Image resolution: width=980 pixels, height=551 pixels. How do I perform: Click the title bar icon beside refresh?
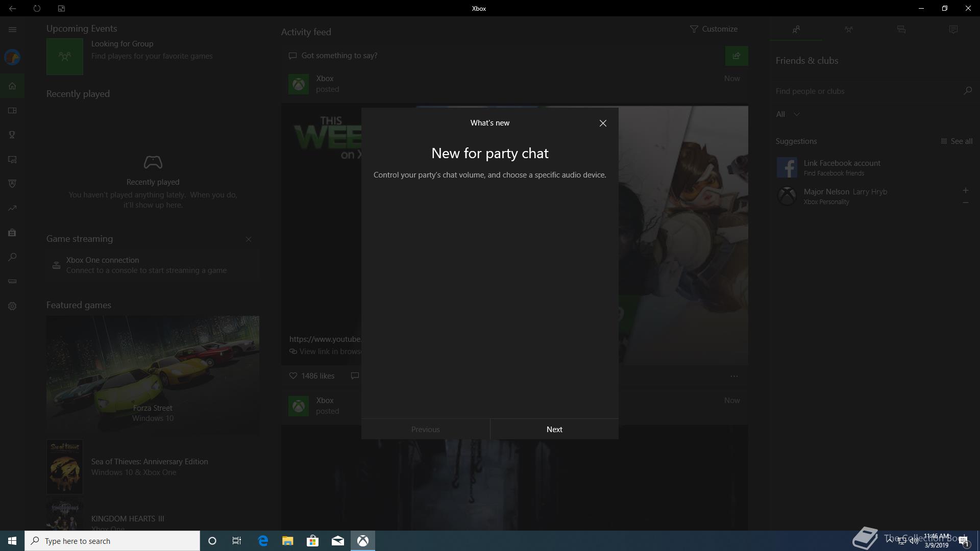[61, 8]
